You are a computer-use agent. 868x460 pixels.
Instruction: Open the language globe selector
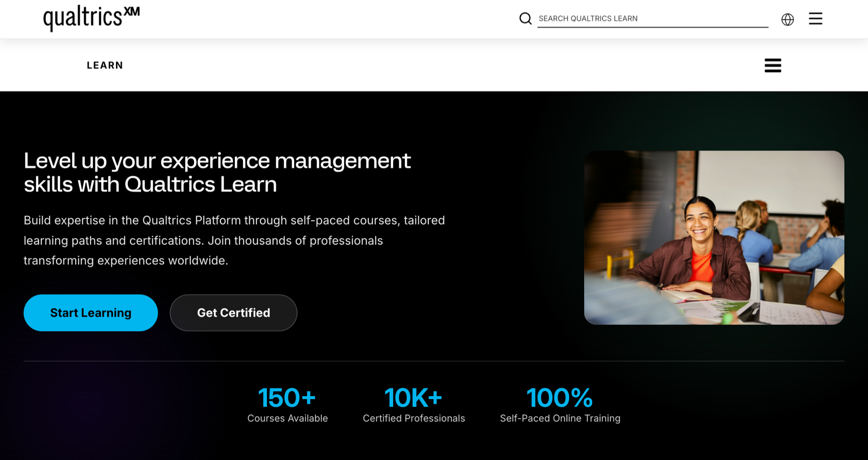(787, 19)
